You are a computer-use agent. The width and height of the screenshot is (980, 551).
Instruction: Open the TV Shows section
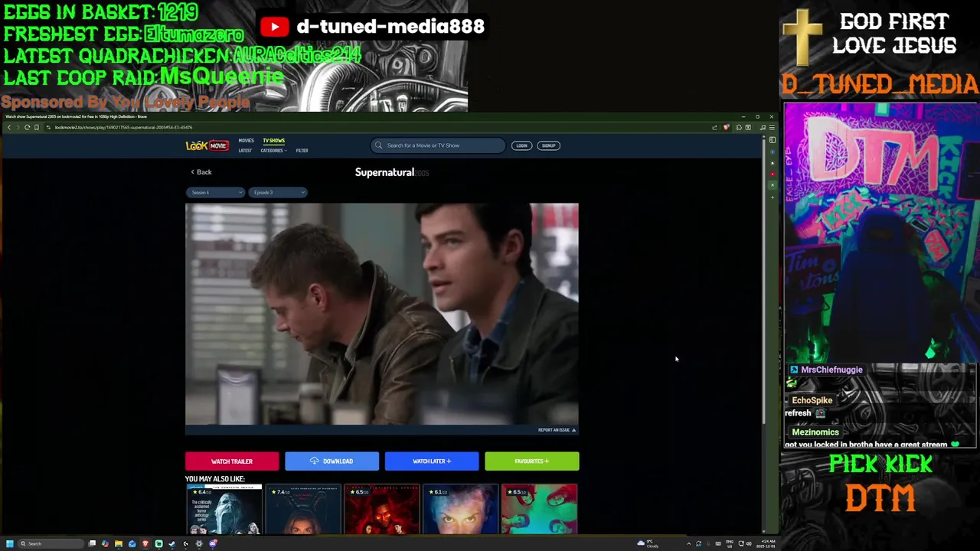click(x=273, y=141)
